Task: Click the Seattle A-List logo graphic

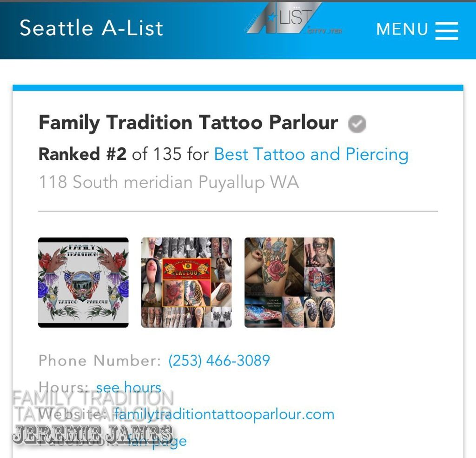Action: (x=293, y=19)
